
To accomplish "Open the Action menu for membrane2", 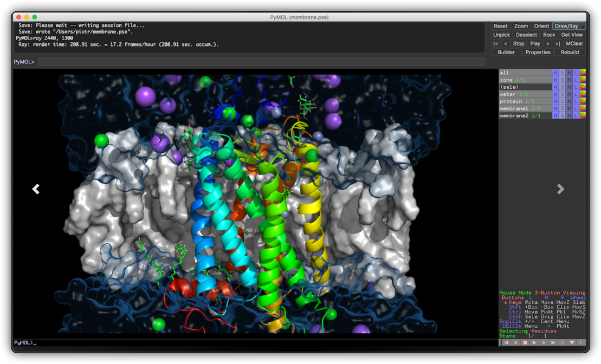I will [555, 115].
